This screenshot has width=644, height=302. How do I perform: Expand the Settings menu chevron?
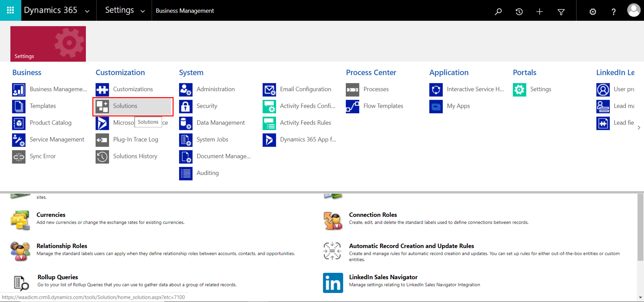[x=143, y=11]
